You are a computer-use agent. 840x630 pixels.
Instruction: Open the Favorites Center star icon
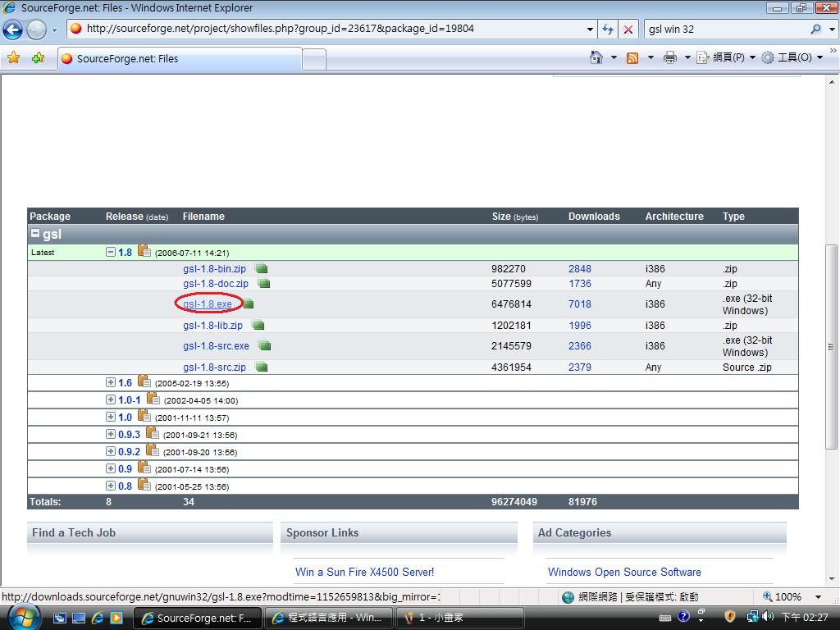pos(13,58)
